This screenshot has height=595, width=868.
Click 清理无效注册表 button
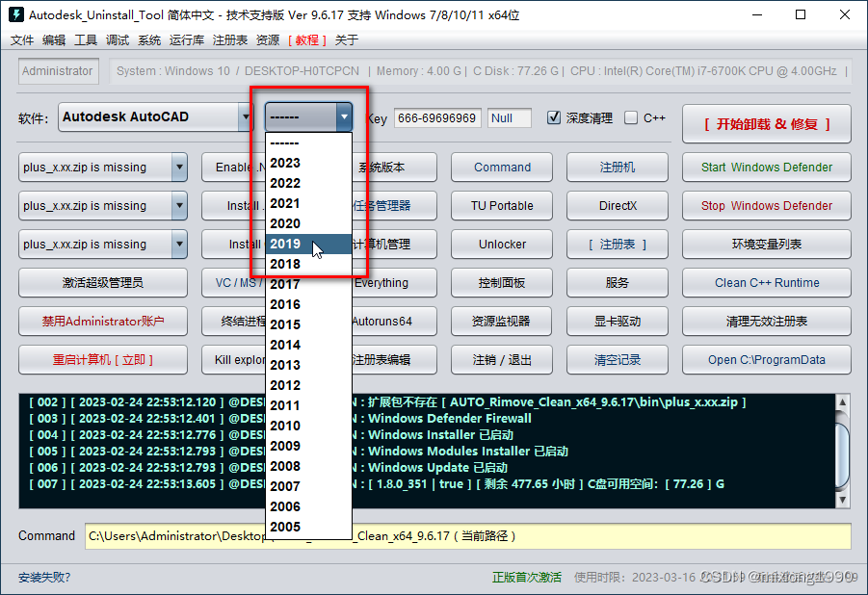point(767,321)
